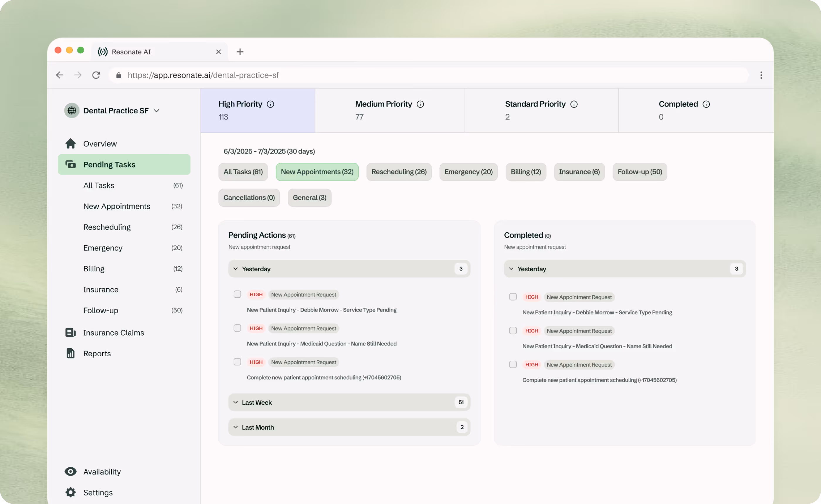Check Medicaid Question task in Completed panel

(x=513, y=331)
